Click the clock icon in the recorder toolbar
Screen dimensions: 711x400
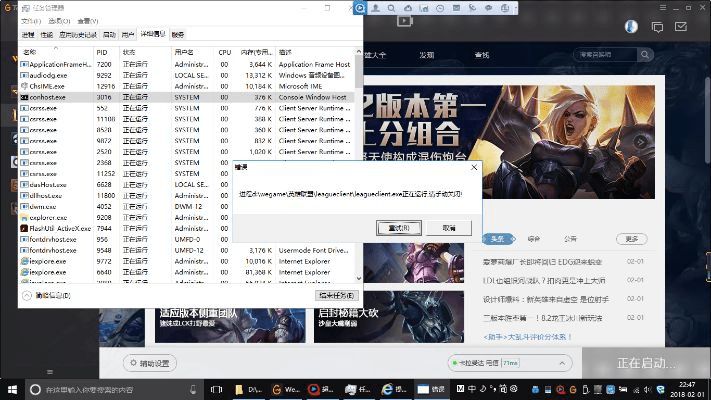[440, 8]
